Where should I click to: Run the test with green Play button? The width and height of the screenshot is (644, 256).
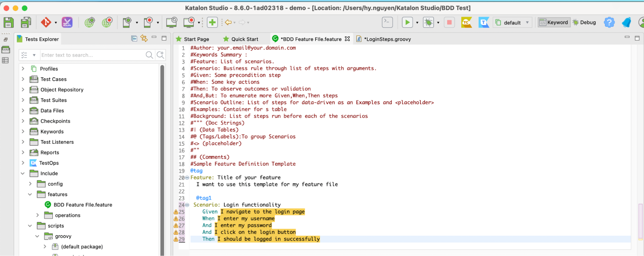pos(407,22)
